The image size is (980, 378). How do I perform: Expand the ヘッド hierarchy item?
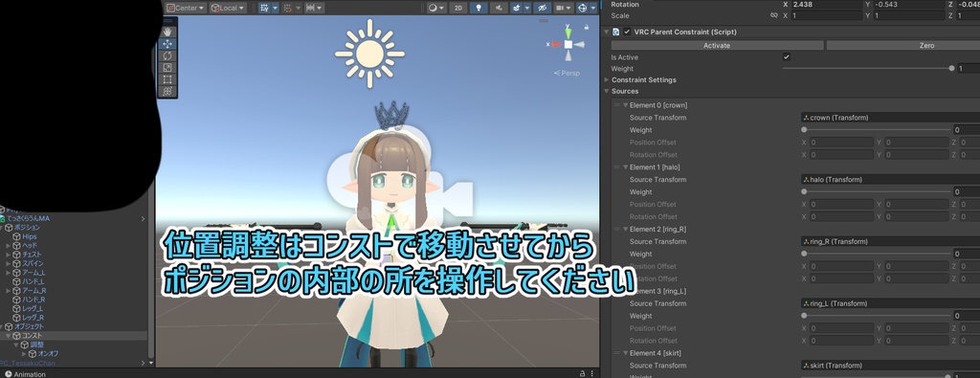click(9, 246)
